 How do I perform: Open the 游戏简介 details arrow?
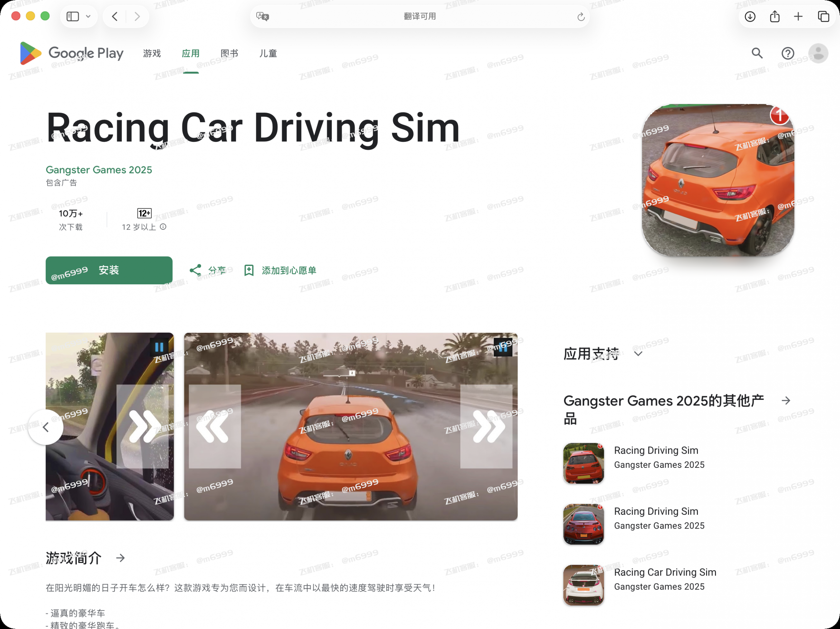click(x=120, y=557)
